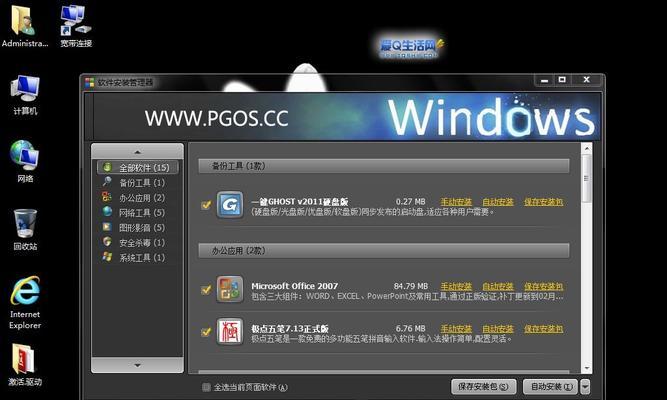This screenshot has width=667, height=400.
Task: Click the 一键GHOST v2011硬盘版 title text
Action: 300,202
